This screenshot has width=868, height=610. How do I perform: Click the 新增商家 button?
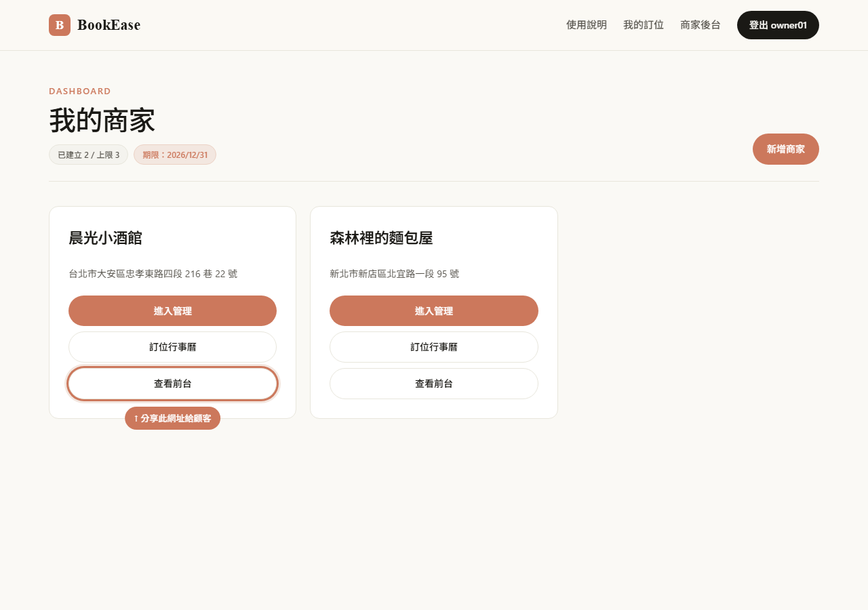pos(786,149)
